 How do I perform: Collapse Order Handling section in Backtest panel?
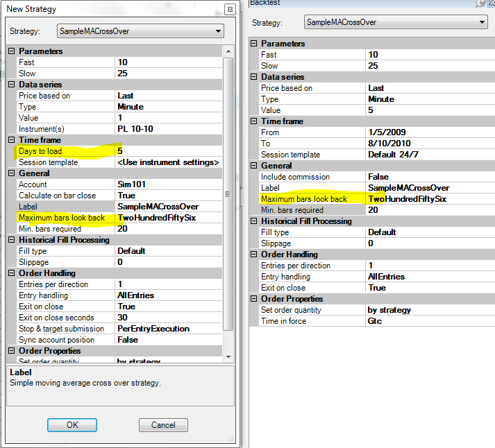(254, 254)
